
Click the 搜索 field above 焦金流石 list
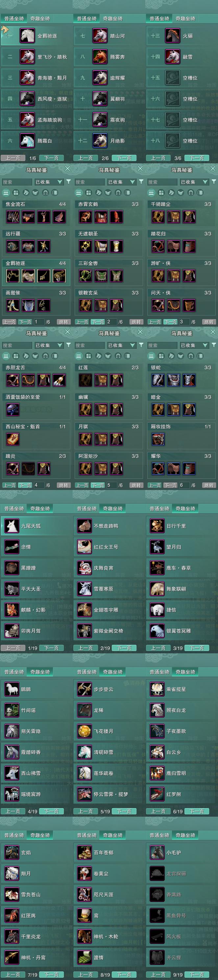coord(16,182)
